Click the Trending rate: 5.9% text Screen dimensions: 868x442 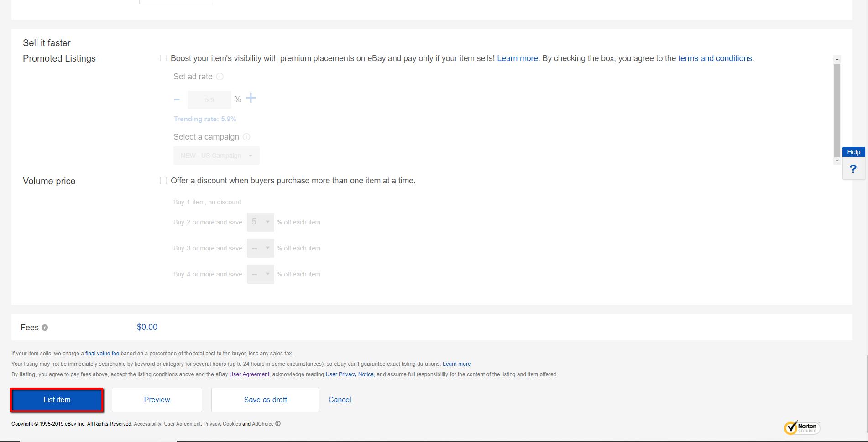tap(205, 119)
